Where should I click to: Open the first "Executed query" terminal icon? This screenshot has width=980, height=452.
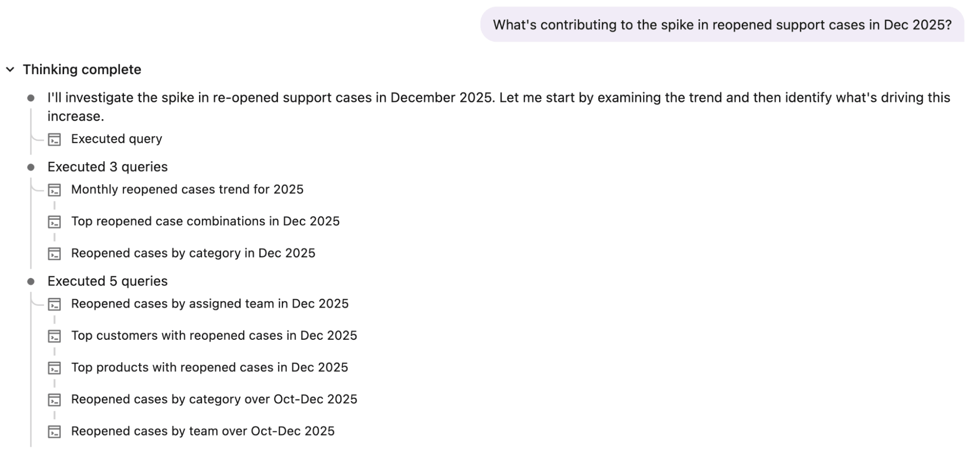point(54,139)
